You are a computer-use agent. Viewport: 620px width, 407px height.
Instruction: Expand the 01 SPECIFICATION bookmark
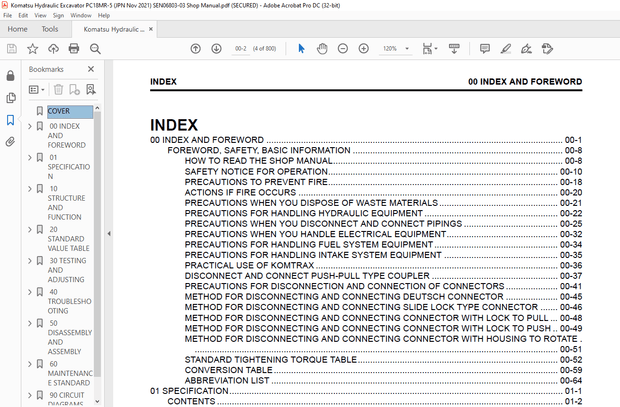(x=30, y=157)
